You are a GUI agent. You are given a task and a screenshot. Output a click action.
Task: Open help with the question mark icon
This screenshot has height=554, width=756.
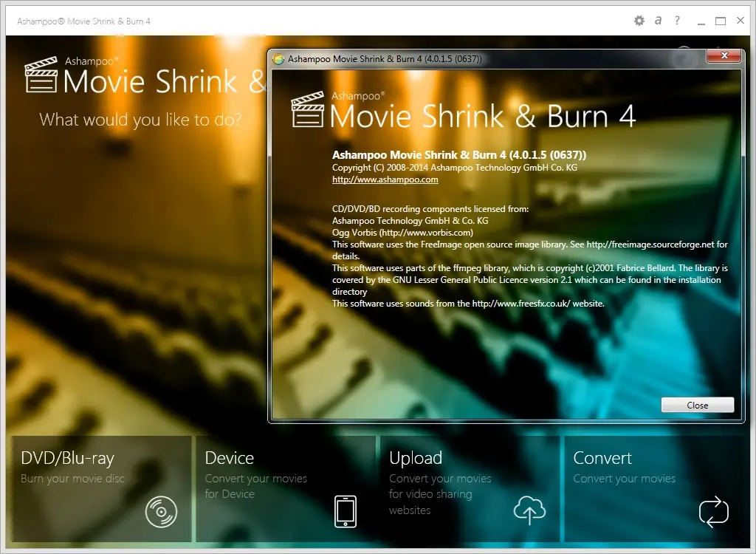pyautogui.click(x=678, y=20)
